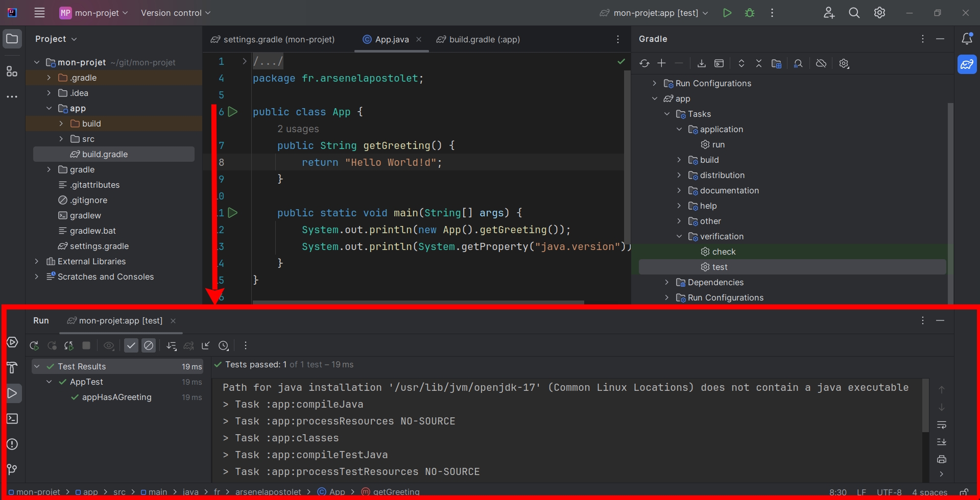The image size is (980, 500).
Task: Toggle Gradle offline mode icon
Action: click(821, 63)
